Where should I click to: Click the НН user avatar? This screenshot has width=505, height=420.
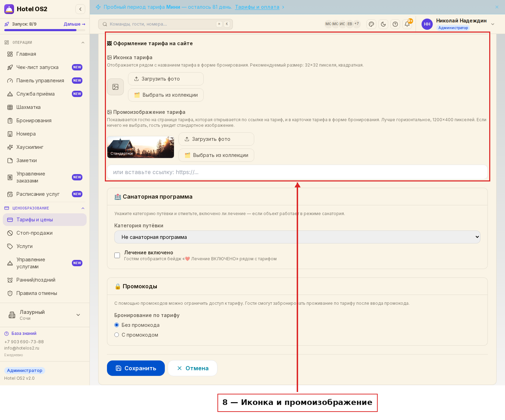tap(427, 24)
